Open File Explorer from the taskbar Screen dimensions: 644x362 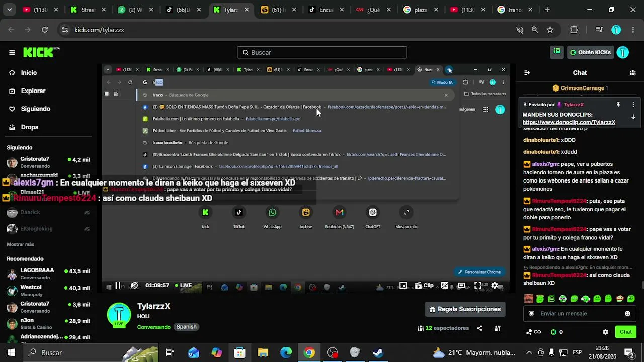[263, 353]
